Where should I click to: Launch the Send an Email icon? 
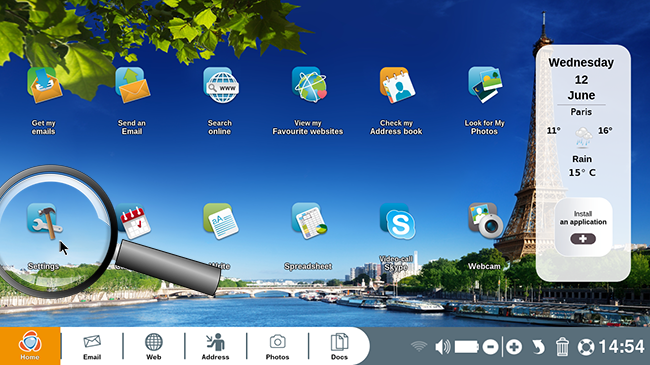point(133,85)
